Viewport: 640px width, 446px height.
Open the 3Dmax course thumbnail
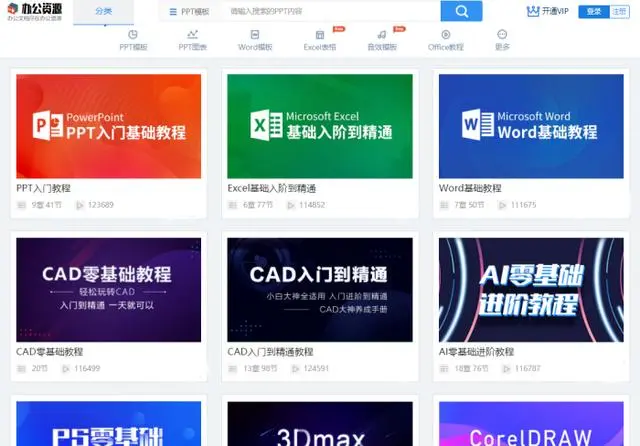[320, 424]
